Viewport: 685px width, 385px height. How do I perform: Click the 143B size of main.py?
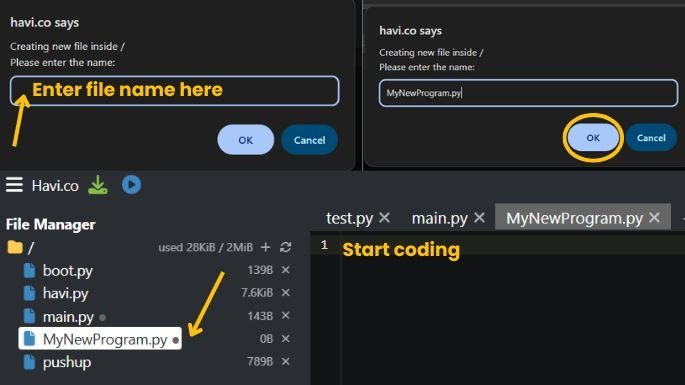(x=260, y=316)
